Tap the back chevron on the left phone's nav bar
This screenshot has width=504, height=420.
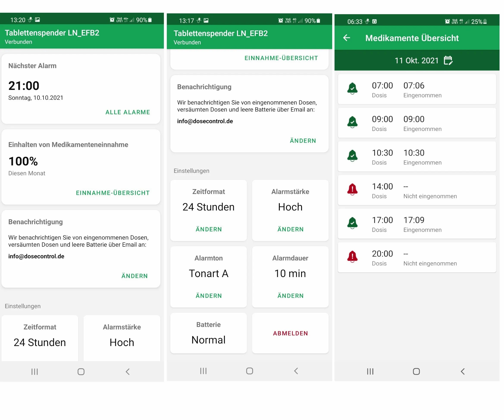[128, 372]
